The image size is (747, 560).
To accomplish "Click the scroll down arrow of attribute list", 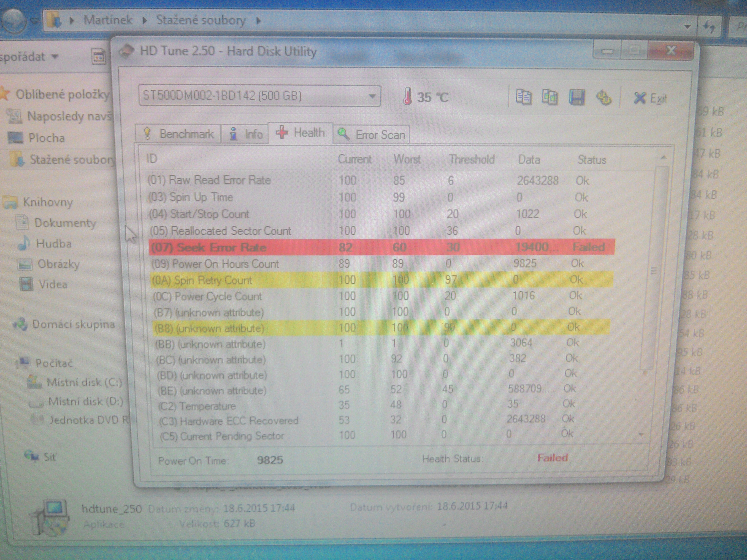I will (642, 435).
